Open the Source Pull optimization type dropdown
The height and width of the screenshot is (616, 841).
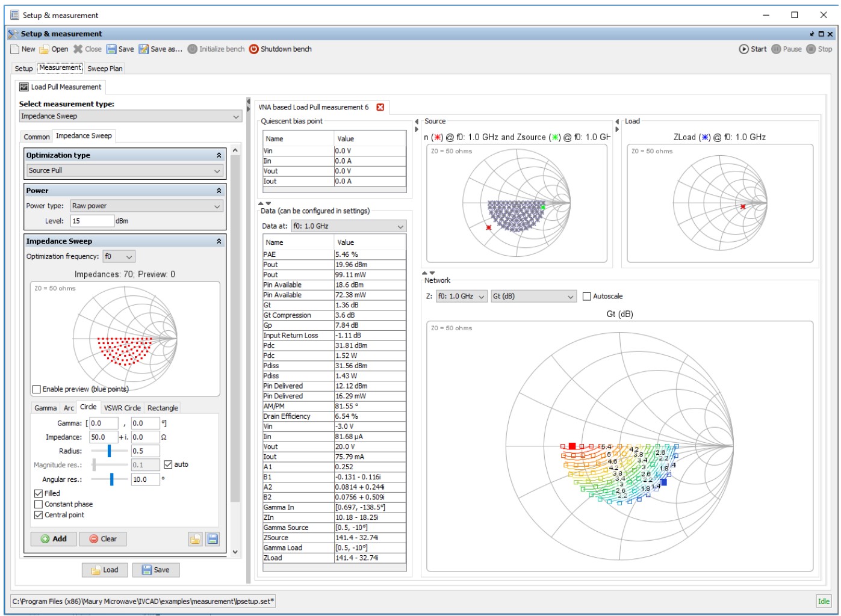coord(125,171)
